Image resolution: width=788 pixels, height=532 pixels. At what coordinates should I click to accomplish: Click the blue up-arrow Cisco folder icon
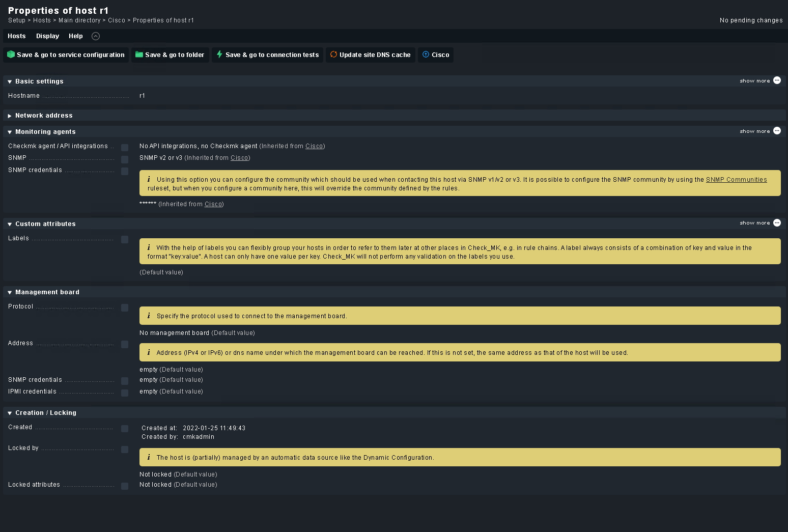click(x=426, y=54)
